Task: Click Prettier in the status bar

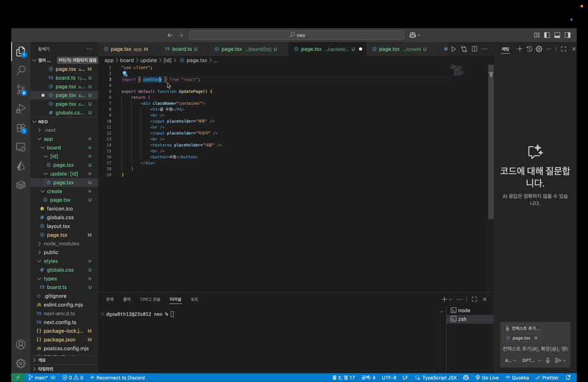Action: [547, 378]
